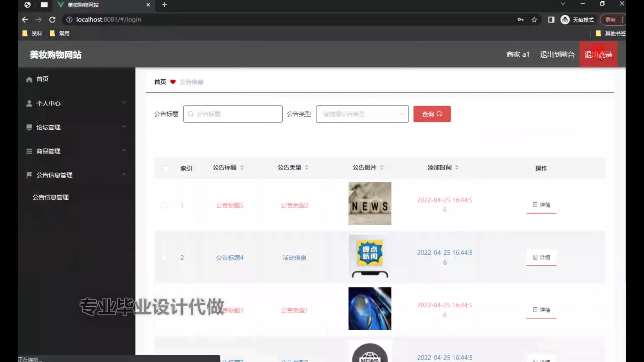Open the incognito profile icon
Image resolution: width=644 pixels, height=362 pixels.
565,19
